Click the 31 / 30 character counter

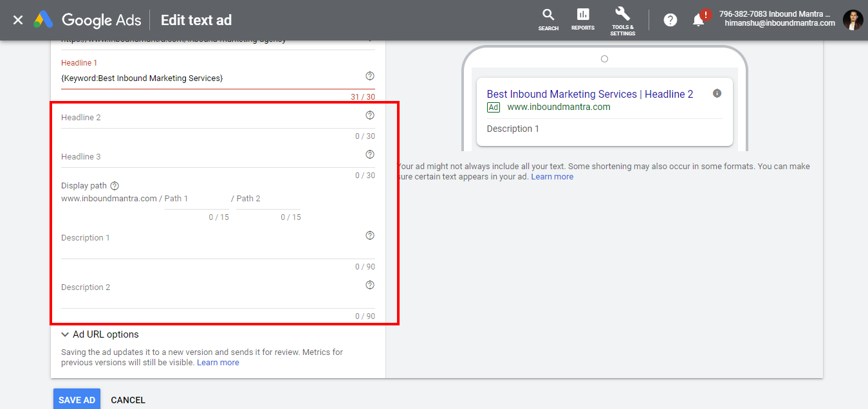[x=363, y=97]
